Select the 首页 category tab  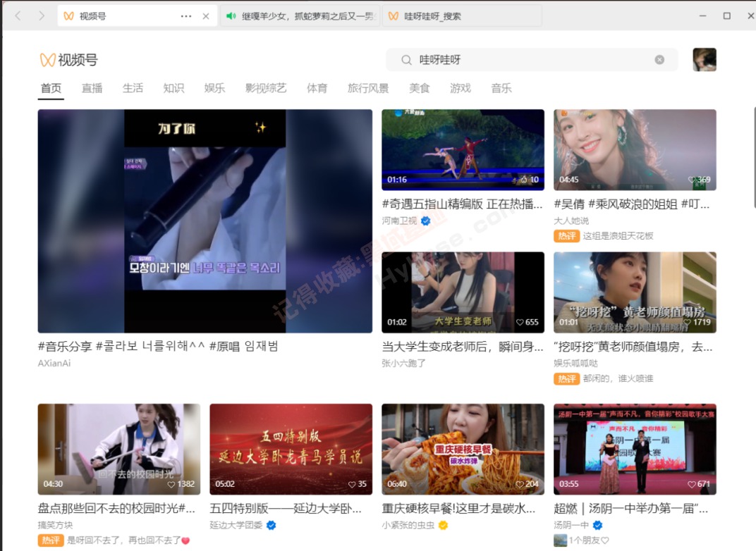tap(51, 88)
